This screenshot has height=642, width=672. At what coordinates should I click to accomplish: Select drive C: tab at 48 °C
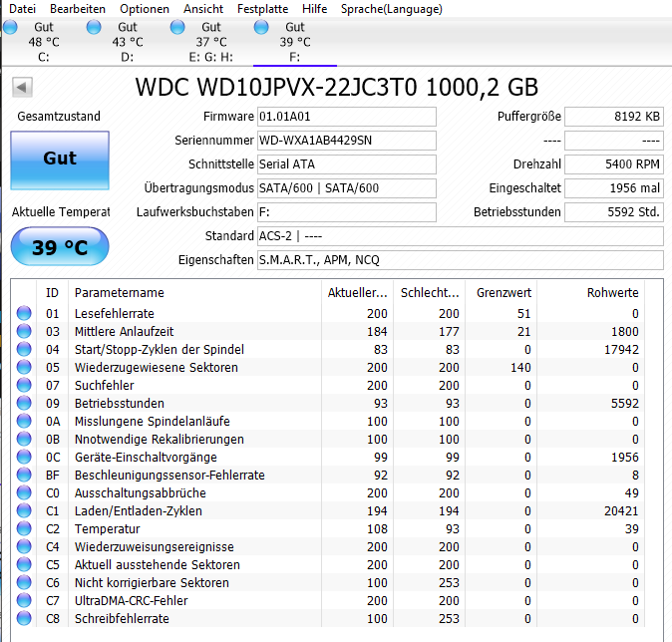tap(43, 42)
